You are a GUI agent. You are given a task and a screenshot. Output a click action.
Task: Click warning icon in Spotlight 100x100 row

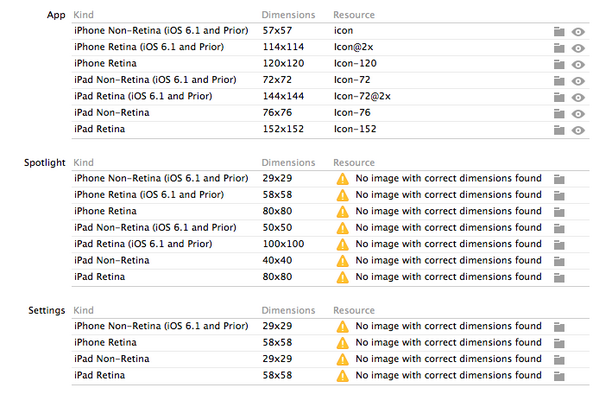coord(342,245)
